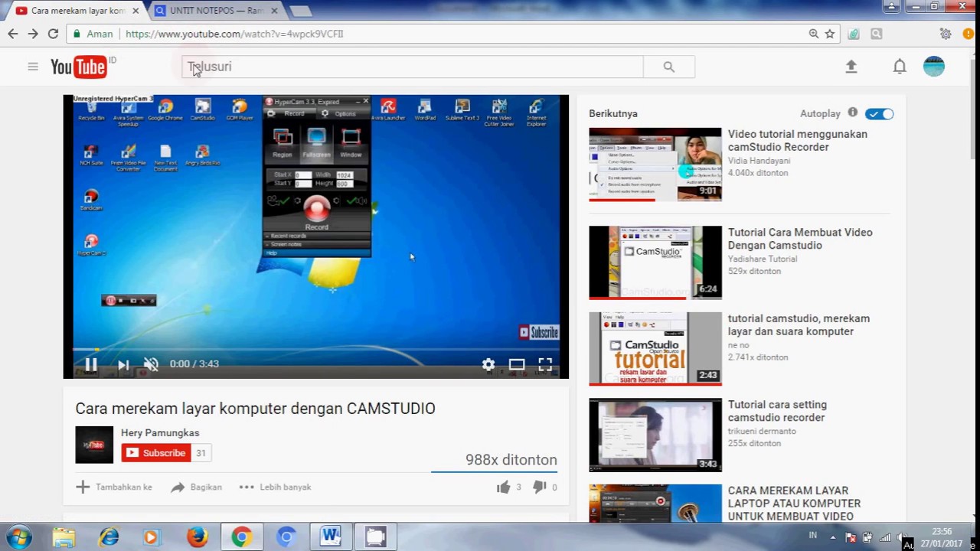Reload the current page
This screenshot has height=551, width=980.
pyautogui.click(x=53, y=34)
